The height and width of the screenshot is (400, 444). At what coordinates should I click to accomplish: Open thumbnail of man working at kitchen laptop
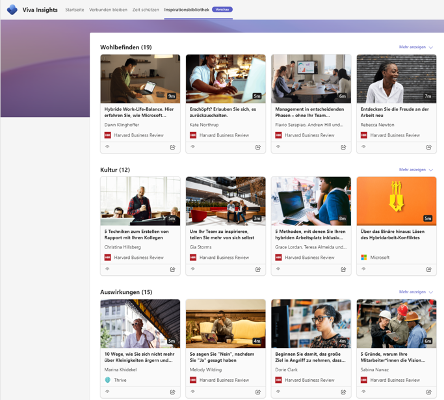(x=140, y=79)
